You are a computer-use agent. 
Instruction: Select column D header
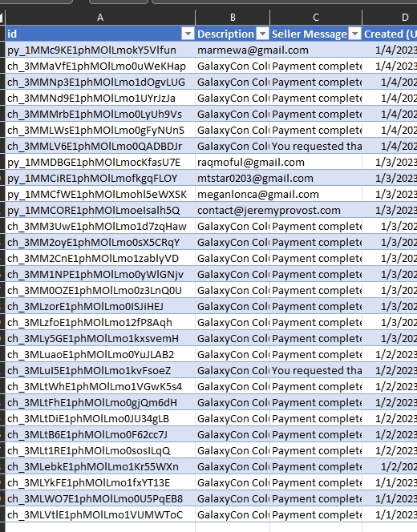pos(390,18)
